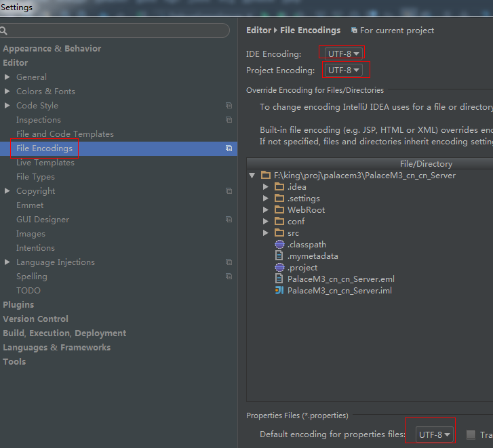Open File Types settings

35,177
